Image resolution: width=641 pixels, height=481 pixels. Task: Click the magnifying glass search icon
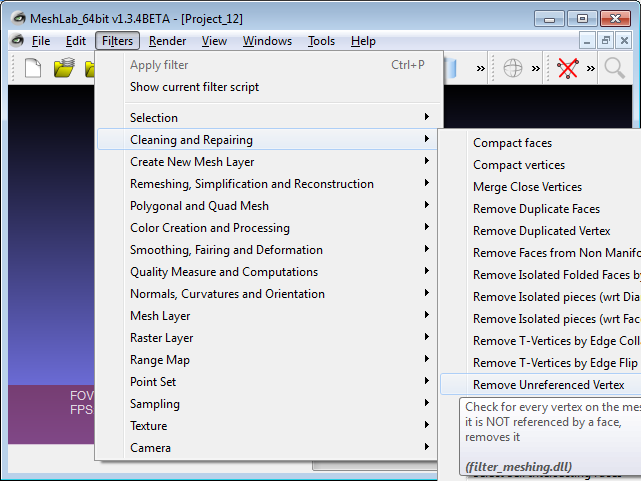tap(615, 68)
